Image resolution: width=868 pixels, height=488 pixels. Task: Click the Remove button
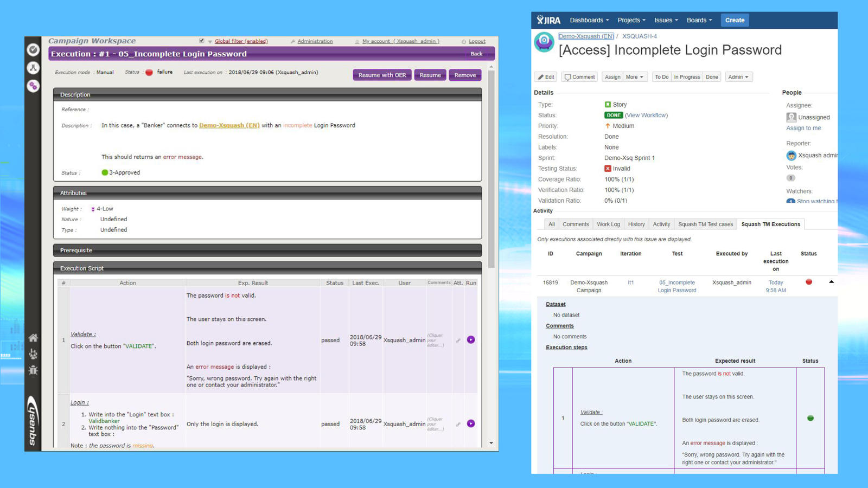pos(465,75)
